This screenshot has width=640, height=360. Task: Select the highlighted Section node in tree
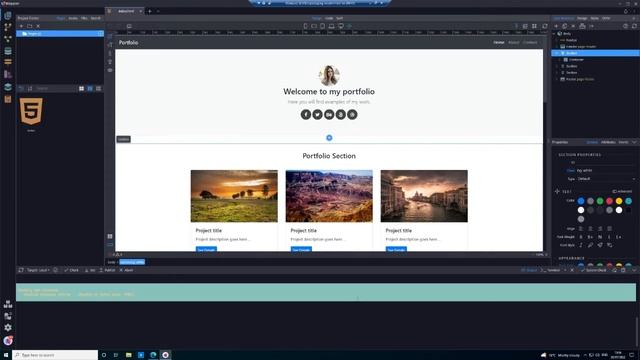pyautogui.click(x=596, y=53)
